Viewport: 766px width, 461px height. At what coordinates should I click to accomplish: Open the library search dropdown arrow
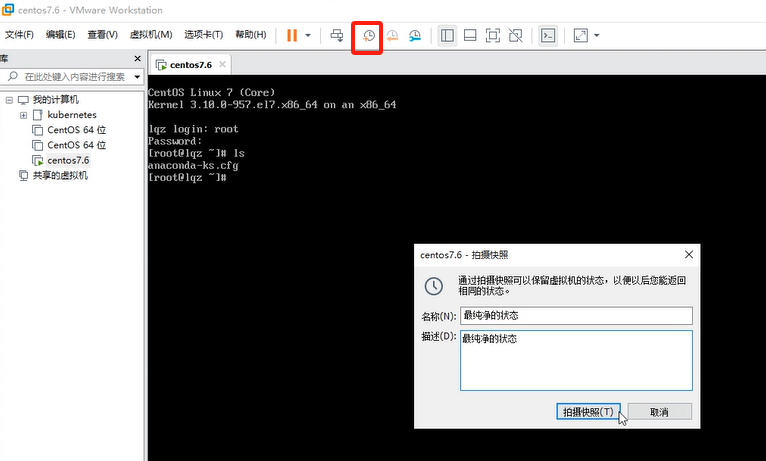click(137, 77)
